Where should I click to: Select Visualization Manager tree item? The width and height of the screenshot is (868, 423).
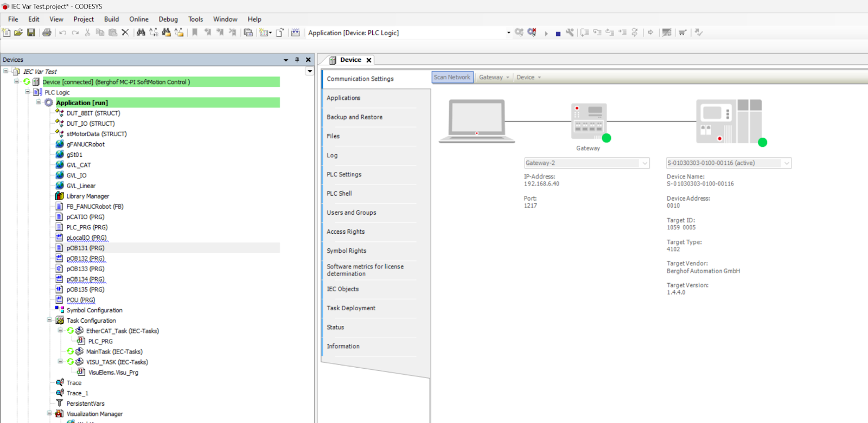click(x=94, y=414)
